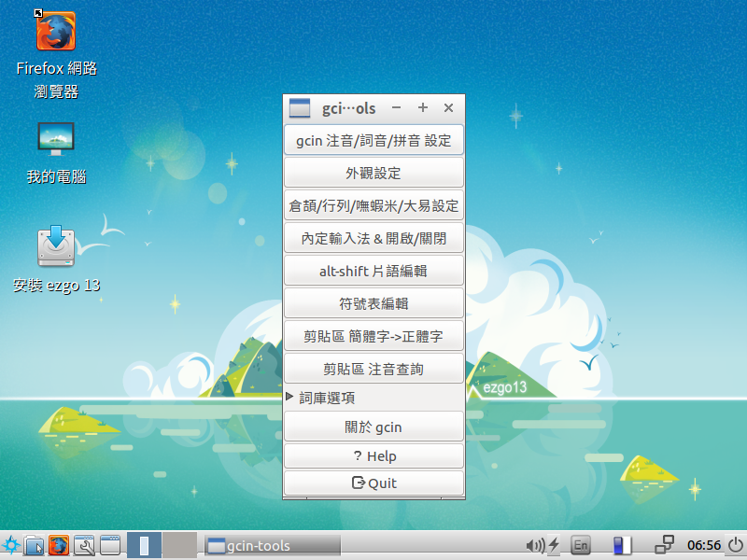Click the blue-white gcin tray icon
747x560 pixels.
coord(622,545)
